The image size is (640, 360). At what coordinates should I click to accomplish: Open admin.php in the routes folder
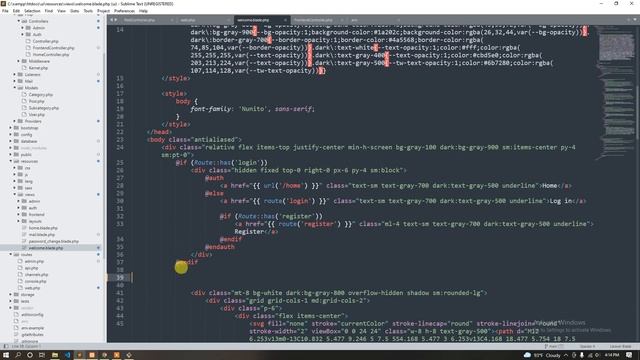coord(34,261)
